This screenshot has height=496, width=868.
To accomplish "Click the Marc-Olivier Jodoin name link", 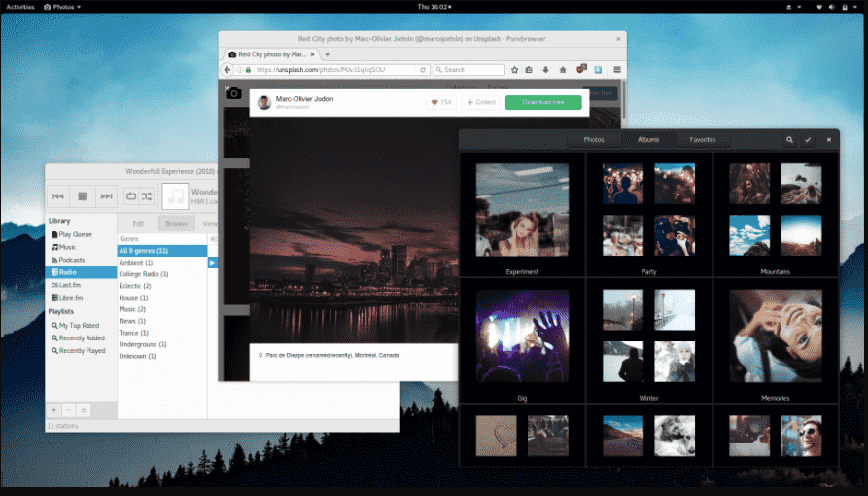I will (x=304, y=98).
